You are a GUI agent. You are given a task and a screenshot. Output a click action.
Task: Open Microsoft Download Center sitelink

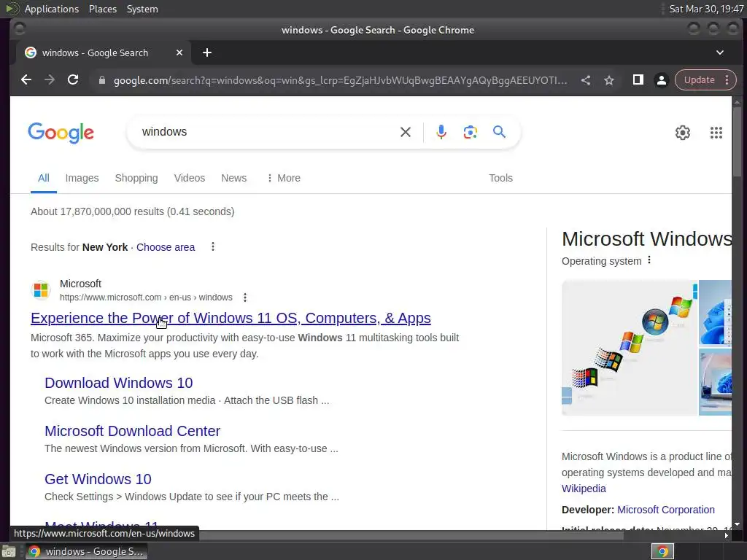[x=133, y=431]
